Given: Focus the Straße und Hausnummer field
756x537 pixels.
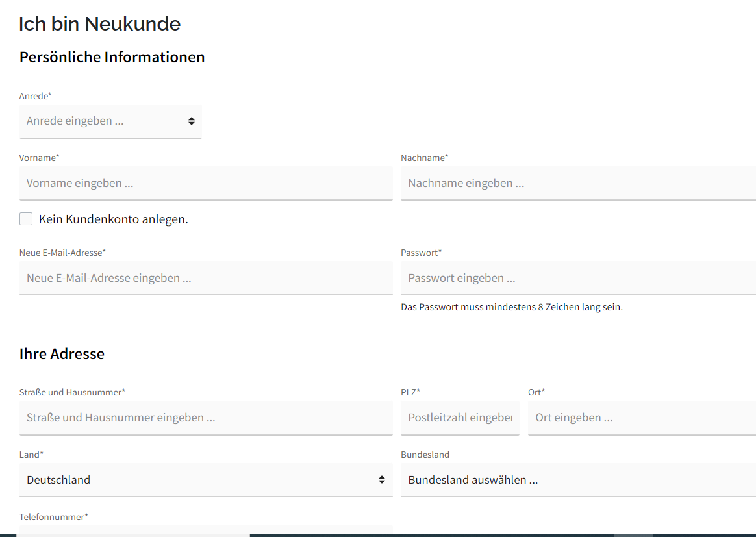Looking at the screenshot, I should click(x=205, y=418).
